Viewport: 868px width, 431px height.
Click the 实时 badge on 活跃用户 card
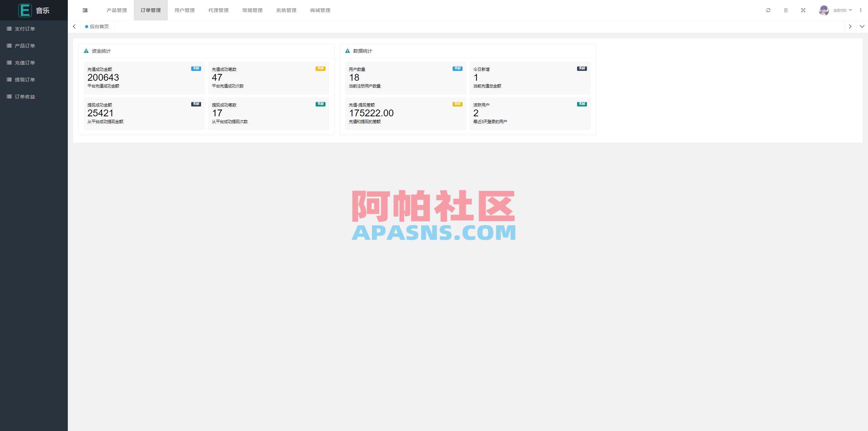582,104
